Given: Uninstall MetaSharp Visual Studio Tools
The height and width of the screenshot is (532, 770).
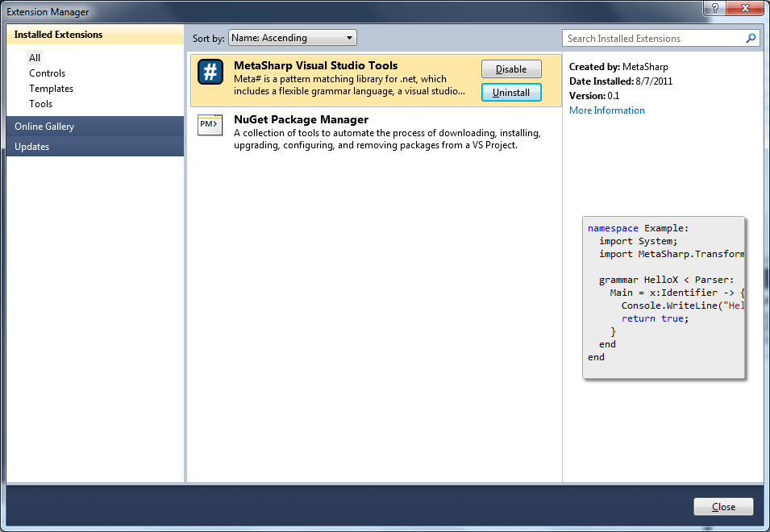Looking at the screenshot, I should [x=511, y=92].
